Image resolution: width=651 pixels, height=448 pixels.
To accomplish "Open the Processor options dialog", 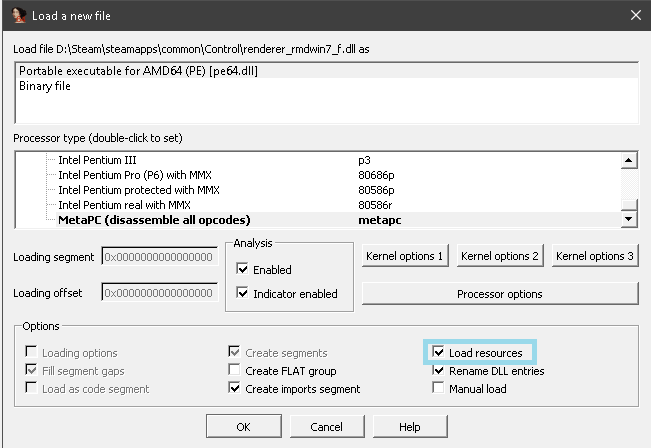I will [499, 294].
